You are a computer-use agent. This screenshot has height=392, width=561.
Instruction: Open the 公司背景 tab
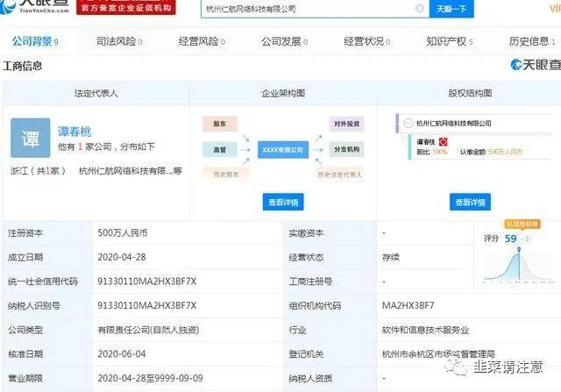tap(31, 41)
